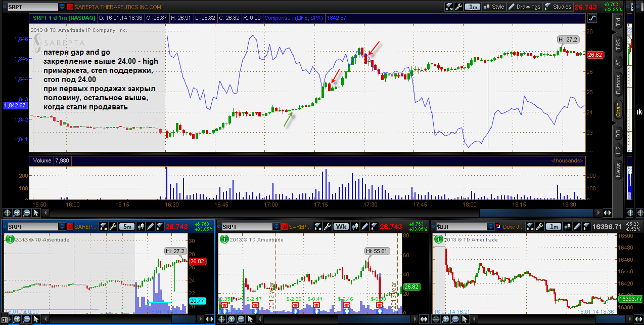
Task: Toggle the log scale icon above price axis
Action: [x=592, y=18]
